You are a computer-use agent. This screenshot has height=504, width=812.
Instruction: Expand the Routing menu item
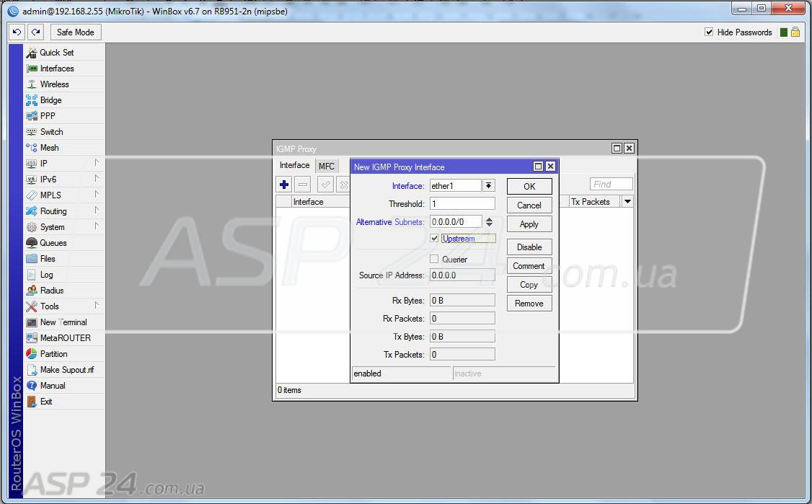pyautogui.click(x=54, y=211)
